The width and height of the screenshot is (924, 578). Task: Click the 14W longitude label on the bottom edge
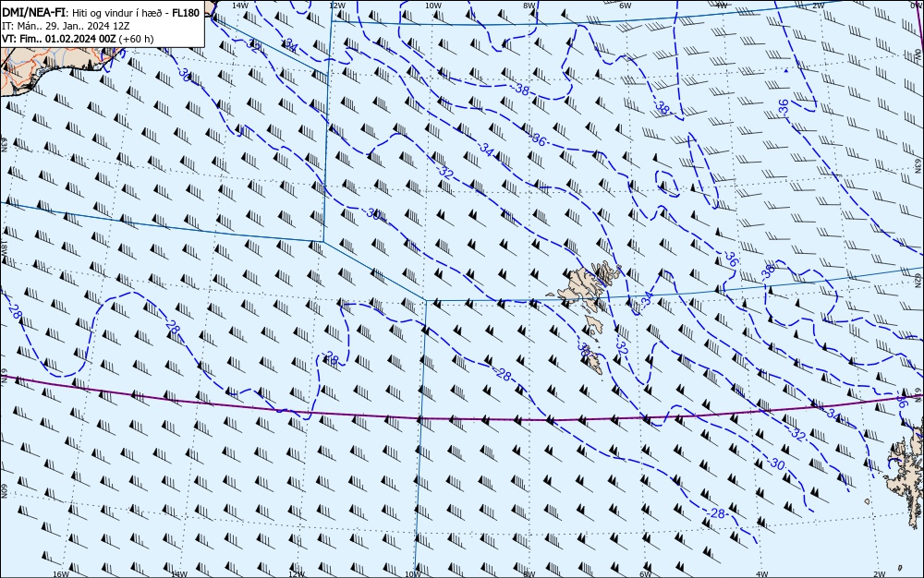point(178,574)
